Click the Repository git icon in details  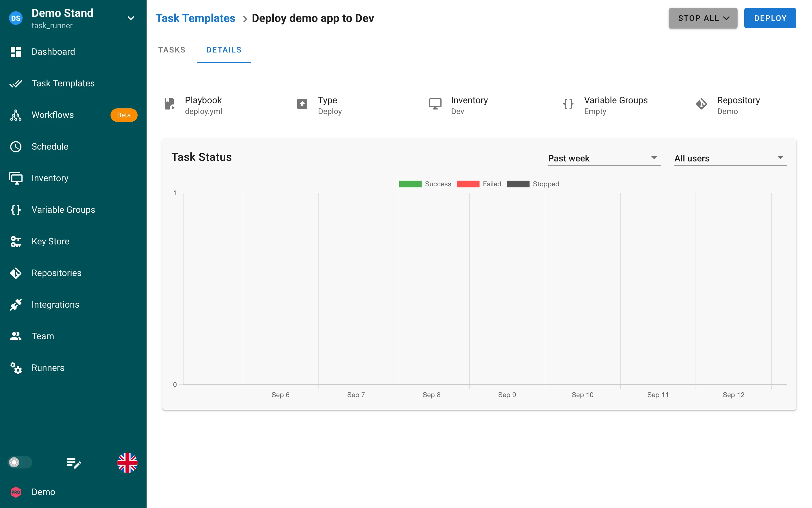(701, 104)
